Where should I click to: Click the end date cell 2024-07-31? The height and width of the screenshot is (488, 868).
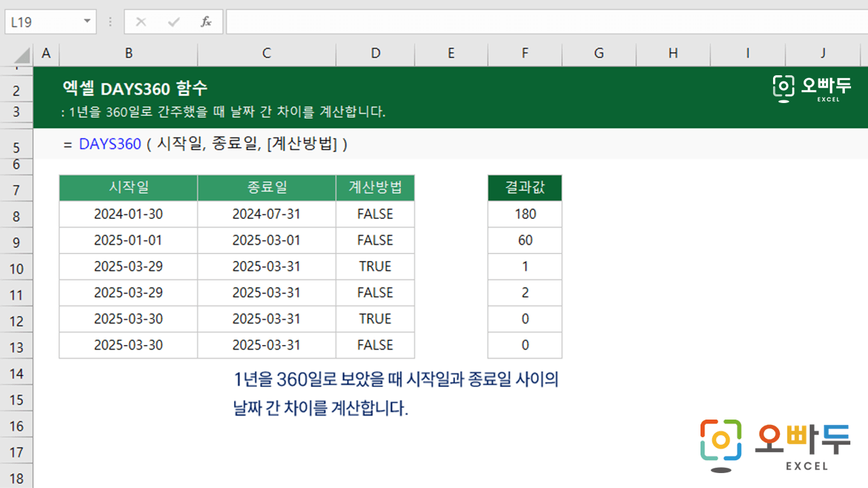click(266, 214)
